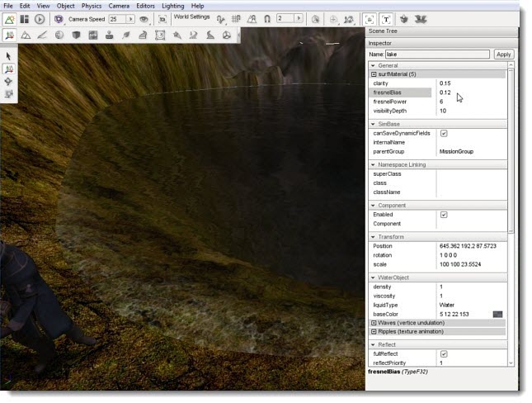Toggle grid snapping icon
532x403 pixels.
236,19
